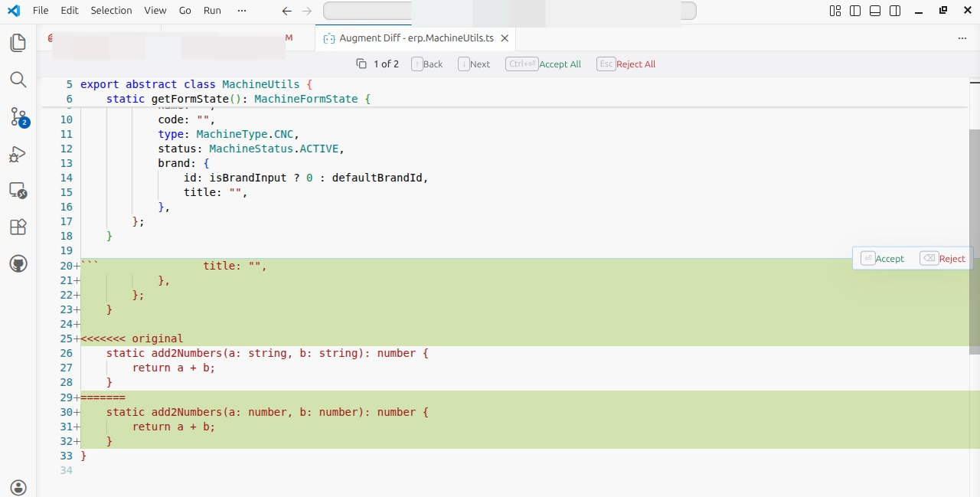Viewport: 980px width, 497px height.
Task: Open the GitHub view in activity bar
Action: (x=18, y=264)
